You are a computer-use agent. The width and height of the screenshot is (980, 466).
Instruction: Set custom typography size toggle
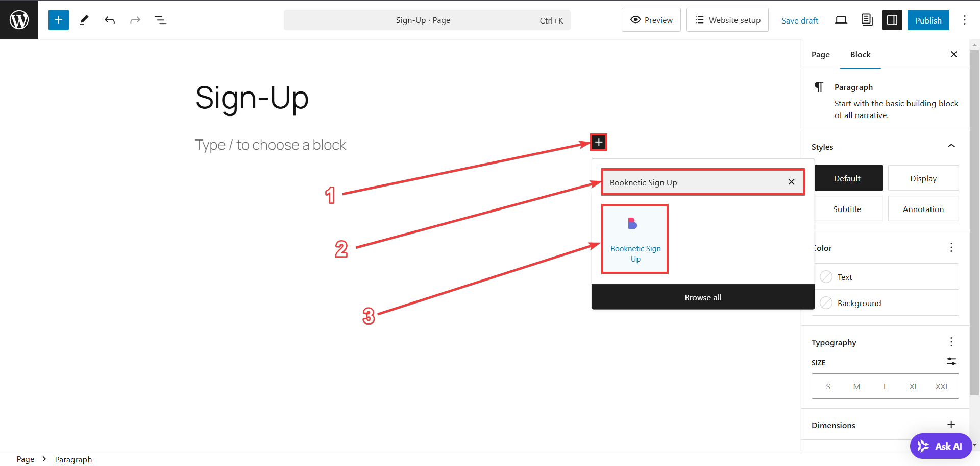pyautogui.click(x=951, y=361)
